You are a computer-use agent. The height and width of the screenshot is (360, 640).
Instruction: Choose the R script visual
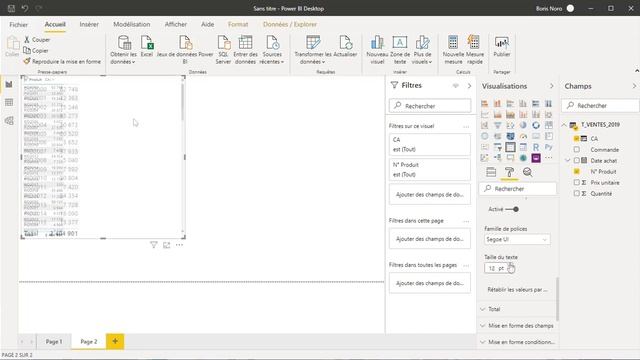click(536, 147)
